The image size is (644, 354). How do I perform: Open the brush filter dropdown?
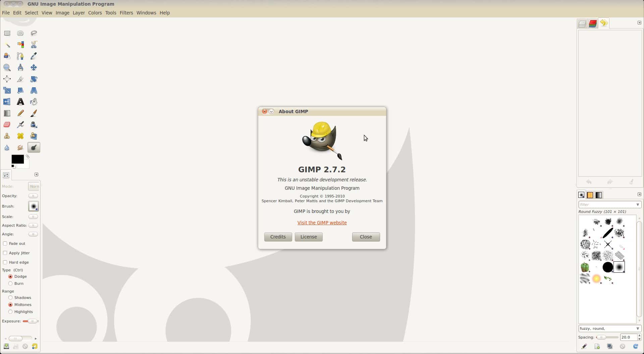point(637,205)
